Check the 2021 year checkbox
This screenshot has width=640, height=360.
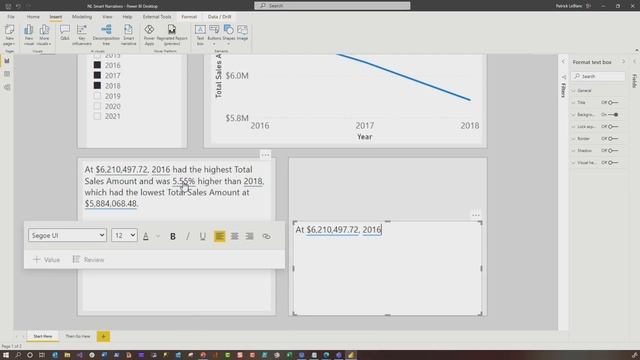coord(97,116)
